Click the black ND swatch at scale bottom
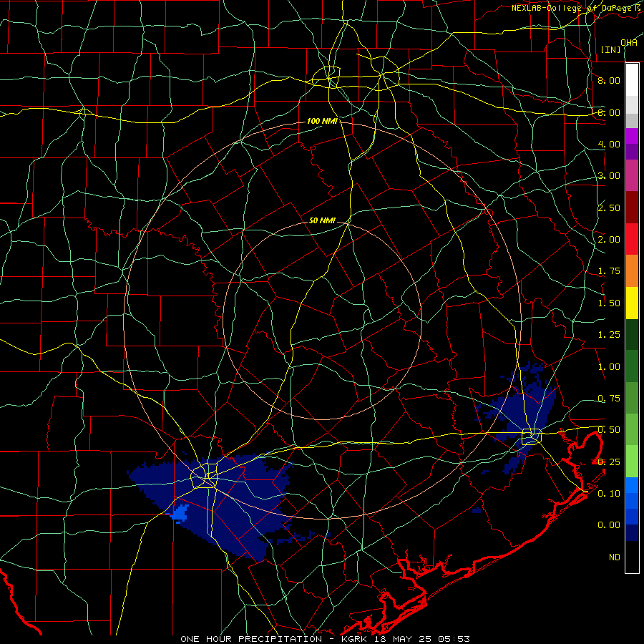 point(632,557)
